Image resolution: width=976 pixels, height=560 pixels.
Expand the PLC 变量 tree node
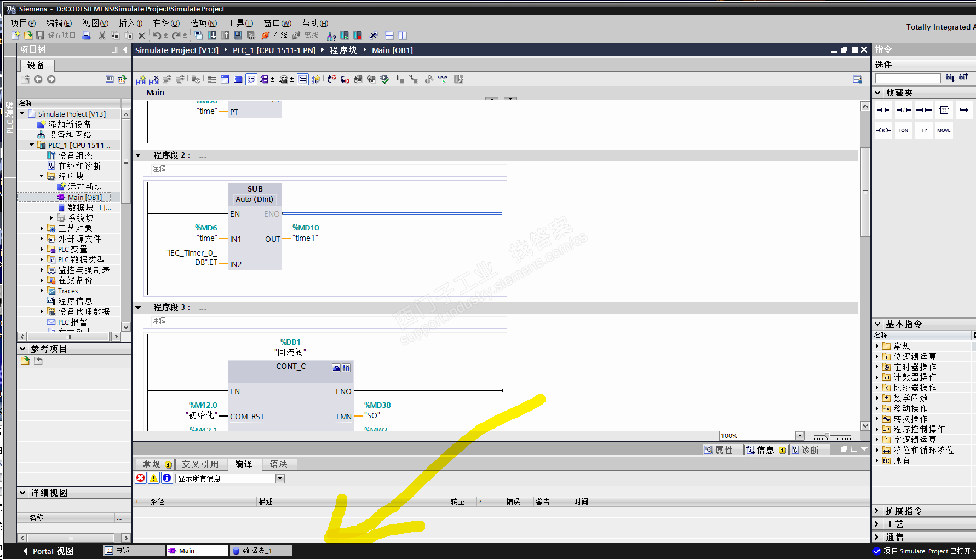[42, 249]
